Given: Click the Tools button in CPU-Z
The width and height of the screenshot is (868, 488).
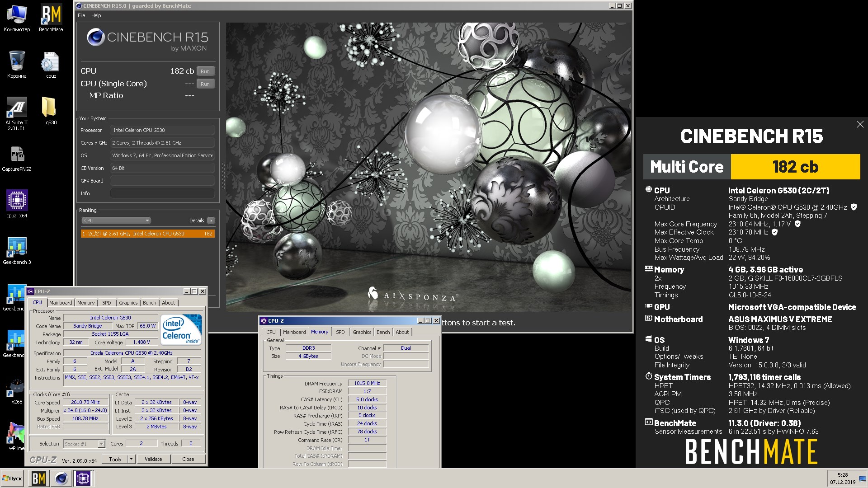Looking at the screenshot, I should coord(115,459).
